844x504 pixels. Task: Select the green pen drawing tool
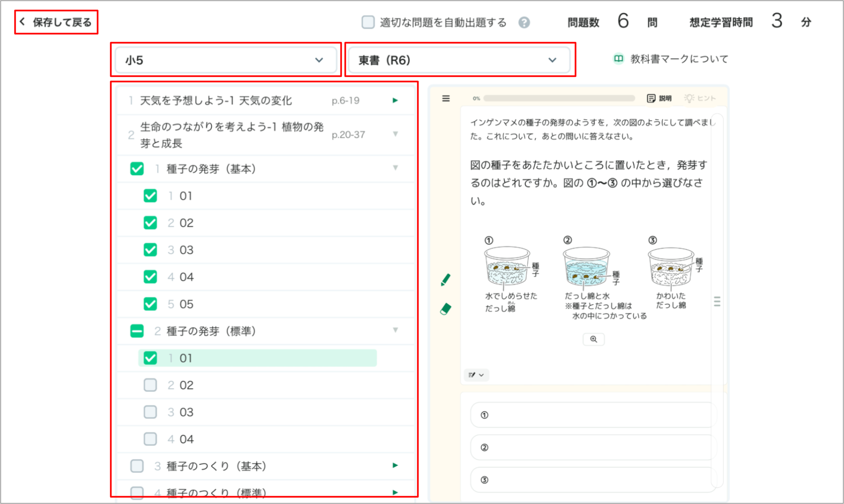(446, 279)
